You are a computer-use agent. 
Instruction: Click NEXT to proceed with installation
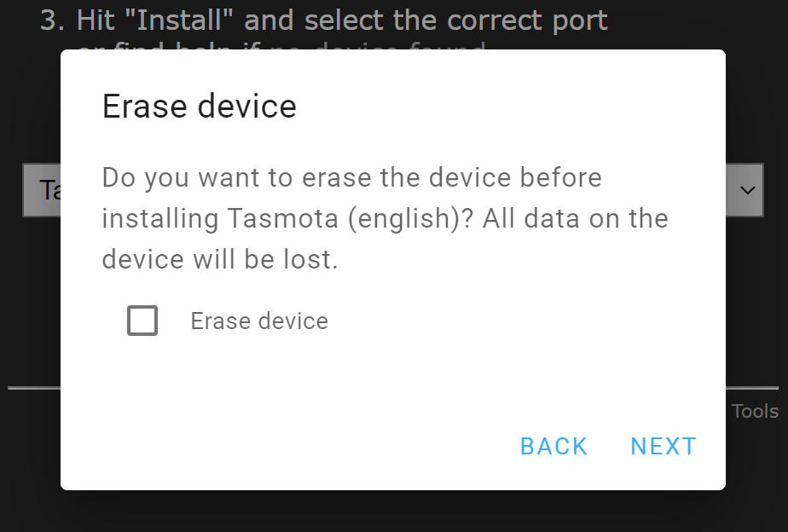[663, 446]
